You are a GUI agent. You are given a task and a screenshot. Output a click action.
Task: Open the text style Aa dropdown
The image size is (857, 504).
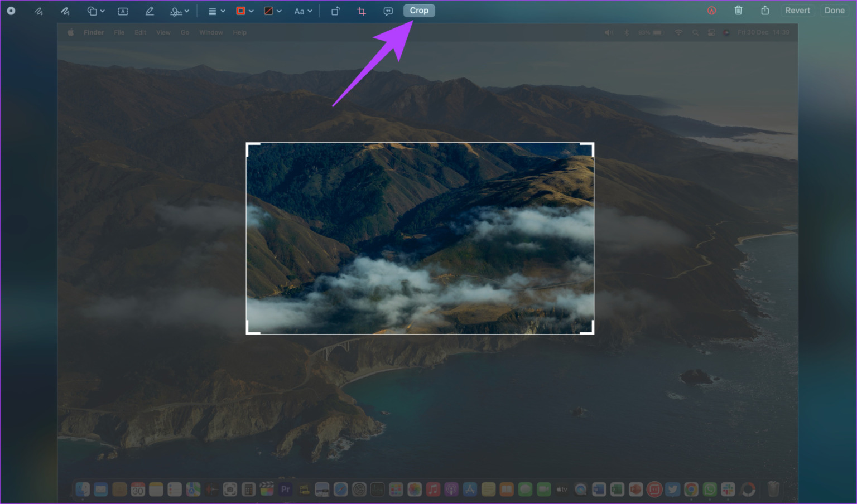point(302,10)
